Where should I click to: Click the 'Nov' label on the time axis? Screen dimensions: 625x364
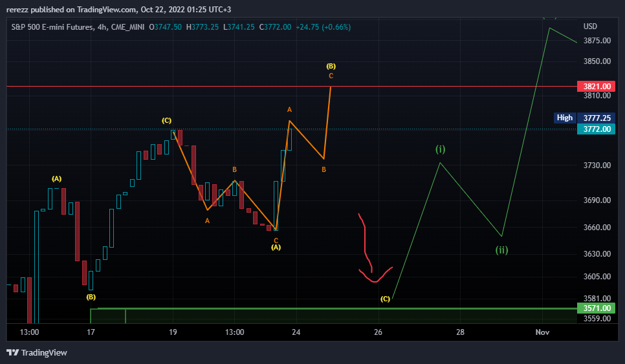click(542, 332)
